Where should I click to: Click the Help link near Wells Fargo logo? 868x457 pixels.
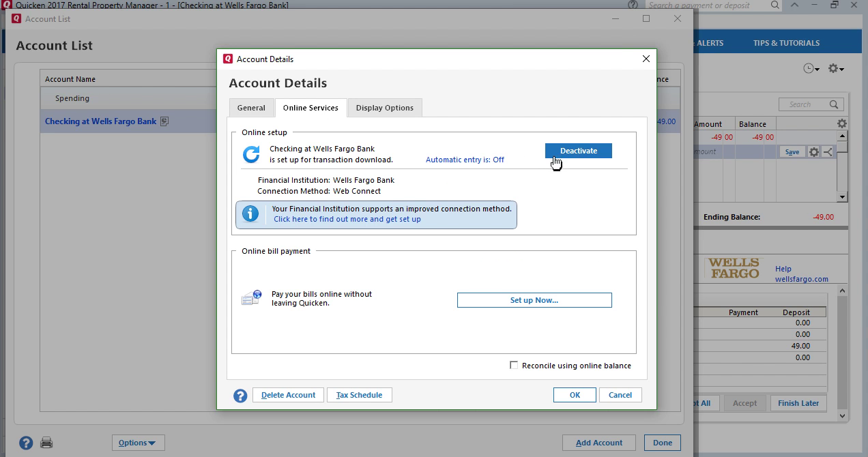click(x=783, y=269)
